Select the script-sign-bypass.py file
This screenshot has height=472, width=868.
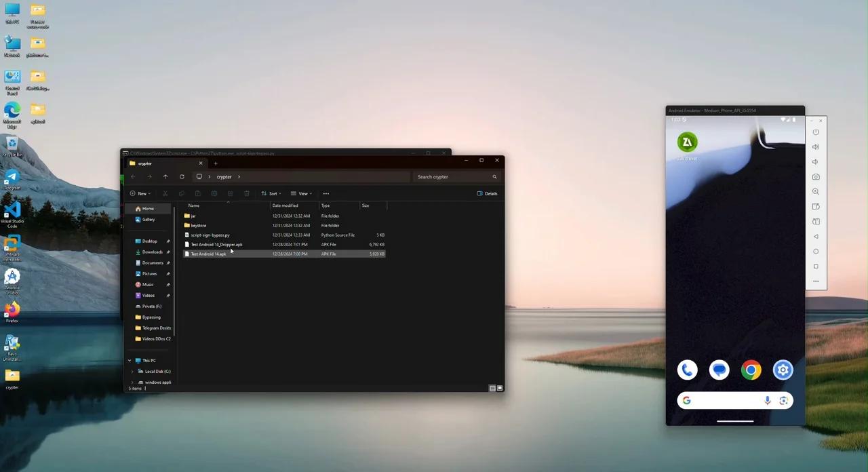click(x=210, y=235)
